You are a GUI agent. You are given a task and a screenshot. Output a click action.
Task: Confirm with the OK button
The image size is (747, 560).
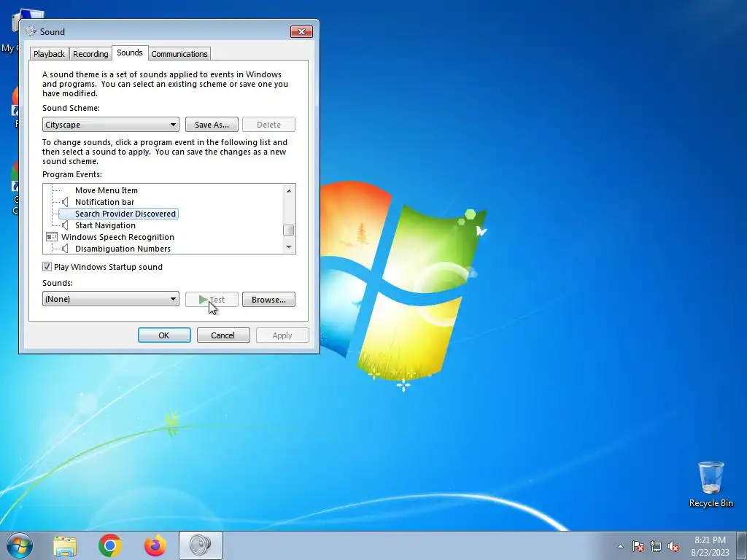pyautogui.click(x=164, y=335)
